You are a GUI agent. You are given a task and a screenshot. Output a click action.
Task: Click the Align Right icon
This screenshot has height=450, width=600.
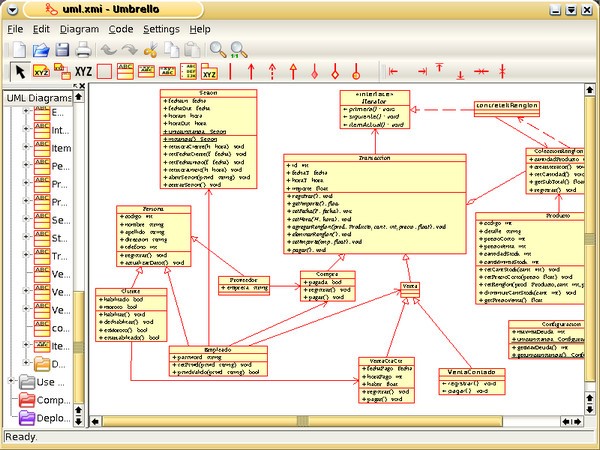point(422,71)
